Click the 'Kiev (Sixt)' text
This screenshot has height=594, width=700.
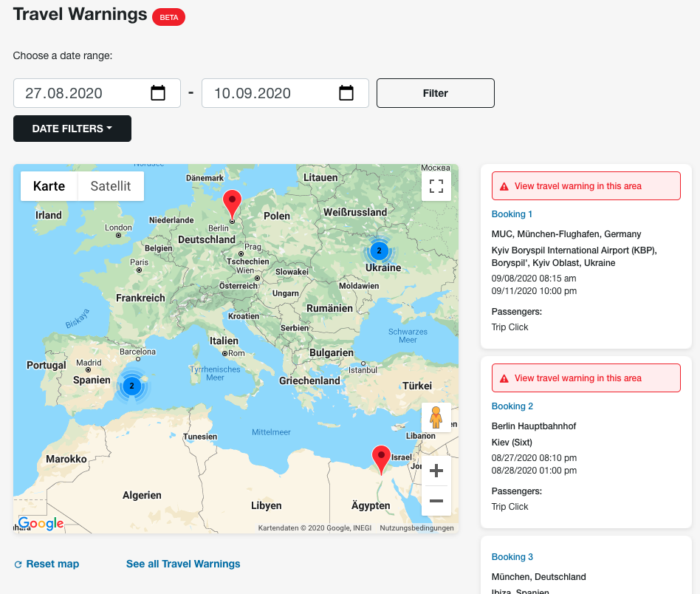pos(512,443)
